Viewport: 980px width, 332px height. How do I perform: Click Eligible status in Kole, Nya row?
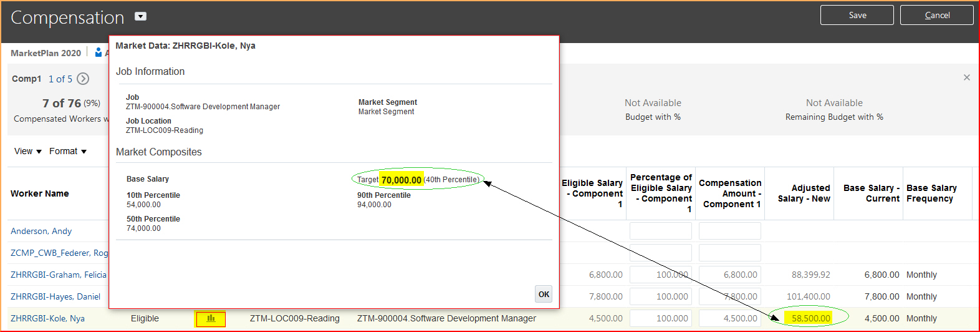[x=145, y=318]
